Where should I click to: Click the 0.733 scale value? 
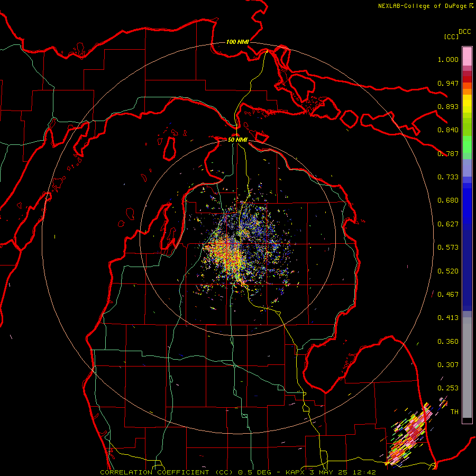click(448, 177)
